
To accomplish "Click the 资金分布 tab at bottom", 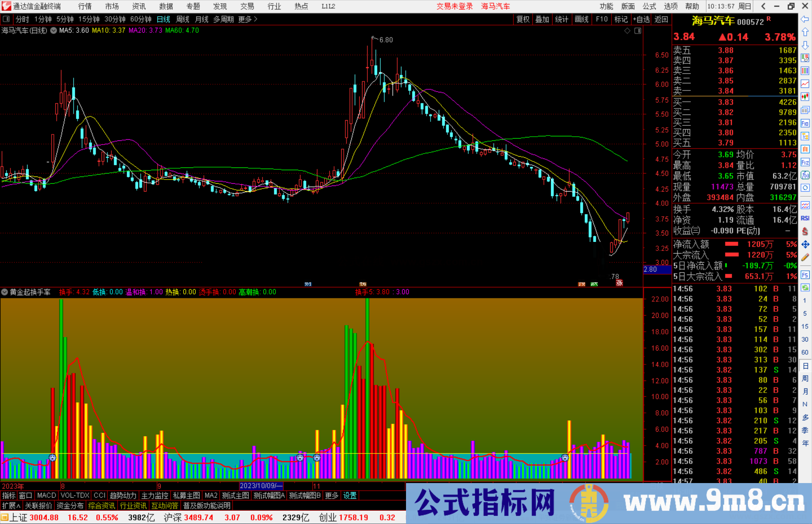I will tap(70, 506).
